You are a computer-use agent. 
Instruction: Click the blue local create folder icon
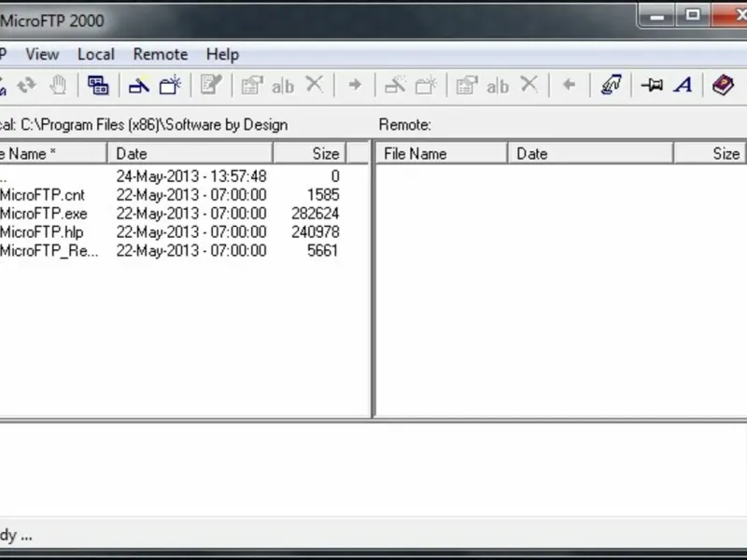pyautogui.click(x=170, y=86)
